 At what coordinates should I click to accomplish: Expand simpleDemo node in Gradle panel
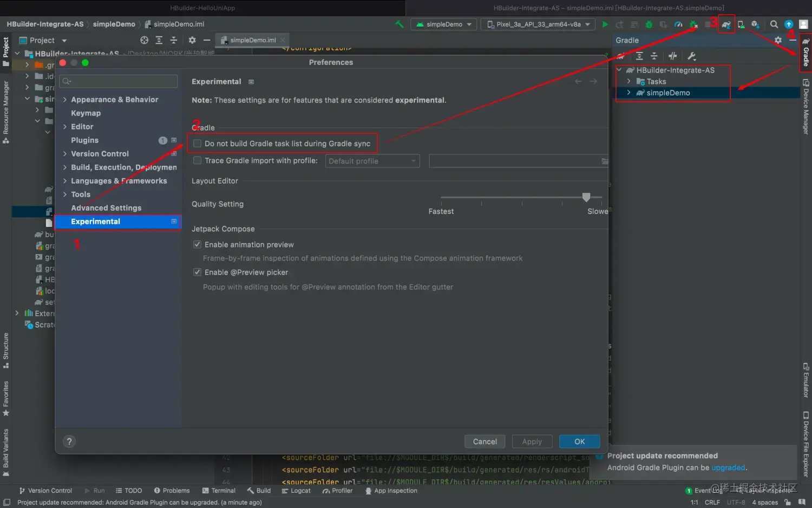pos(628,93)
